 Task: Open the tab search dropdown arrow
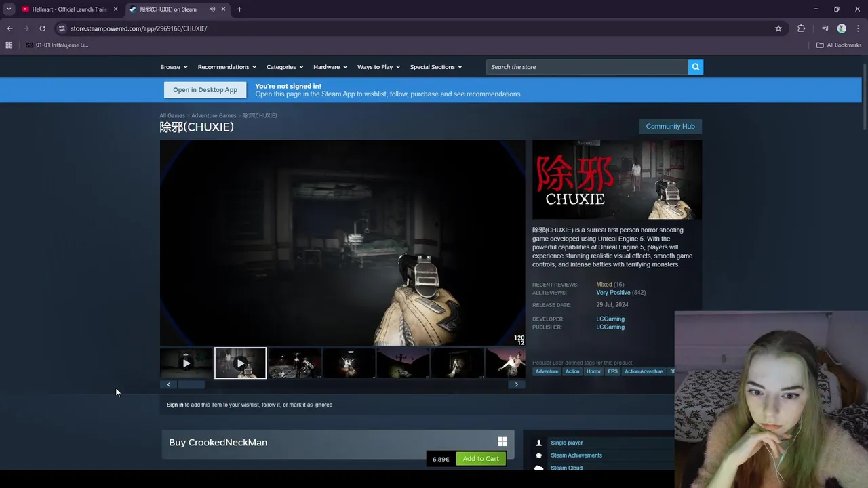coord(9,9)
